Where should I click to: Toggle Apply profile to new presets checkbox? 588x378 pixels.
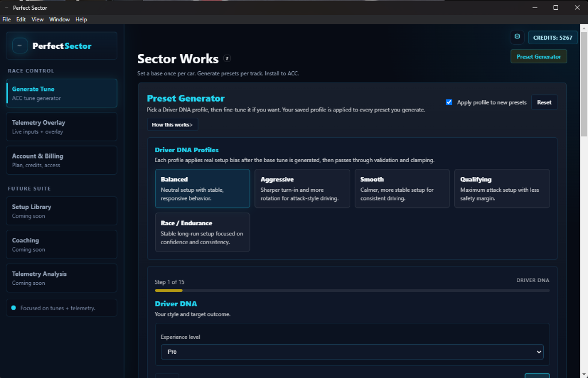tap(449, 102)
